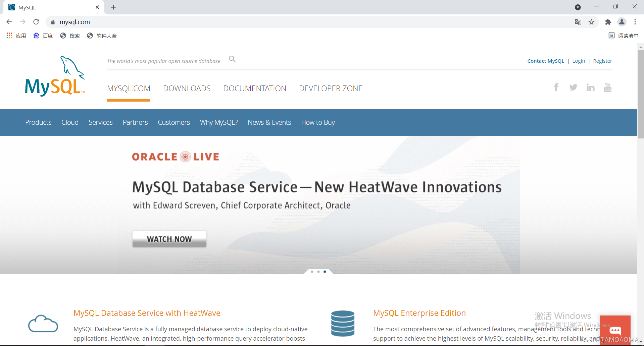This screenshot has width=644, height=346.
Task: Click the tagline "The world's most popular open source database"
Action: coord(164,61)
